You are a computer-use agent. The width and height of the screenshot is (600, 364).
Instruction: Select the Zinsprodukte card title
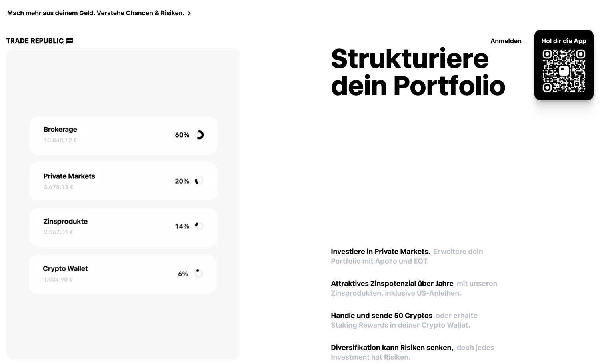click(x=66, y=221)
